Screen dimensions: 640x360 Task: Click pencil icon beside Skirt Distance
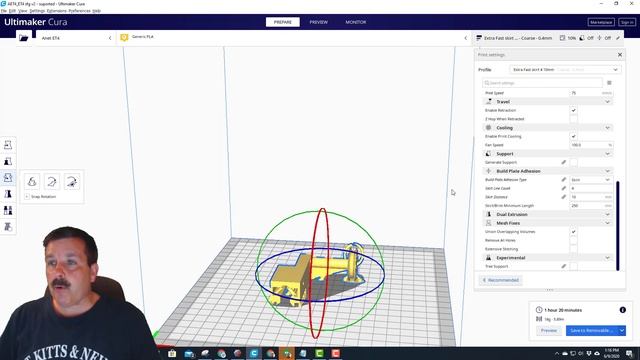(x=564, y=197)
